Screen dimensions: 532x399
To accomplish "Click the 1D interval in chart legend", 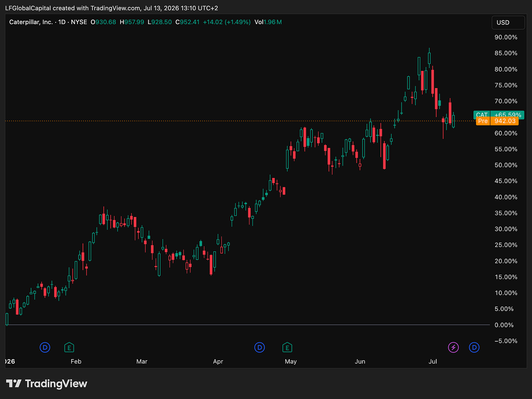I will point(62,22).
